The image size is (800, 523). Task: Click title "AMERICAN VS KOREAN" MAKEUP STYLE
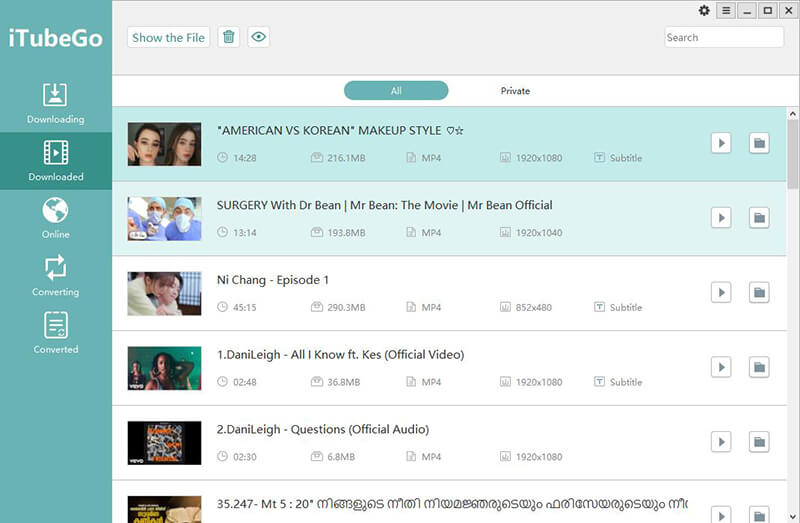pos(340,131)
